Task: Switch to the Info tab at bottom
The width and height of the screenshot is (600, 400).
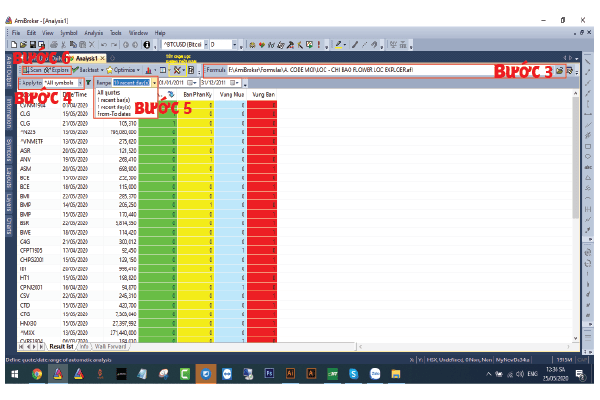Action: click(84, 346)
